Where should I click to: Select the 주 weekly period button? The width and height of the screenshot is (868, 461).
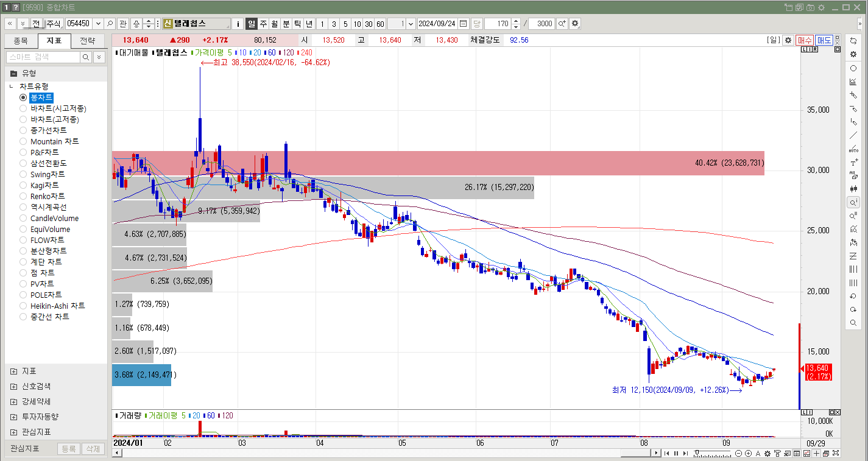tap(263, 24)
